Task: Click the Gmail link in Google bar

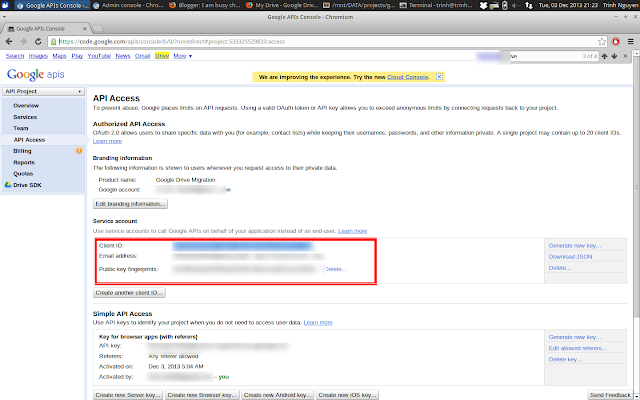Action: (x=142, y=56)
